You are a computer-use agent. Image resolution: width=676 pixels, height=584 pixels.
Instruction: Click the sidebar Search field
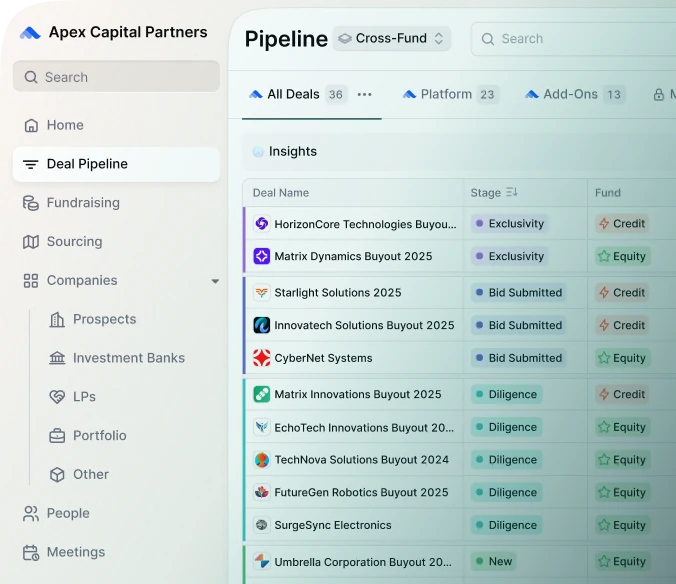116,77
